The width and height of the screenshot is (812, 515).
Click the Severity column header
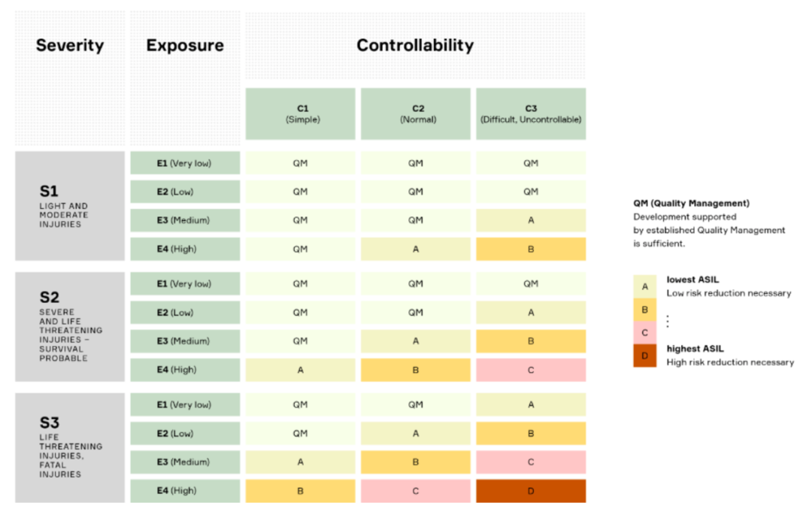[70, 45]
